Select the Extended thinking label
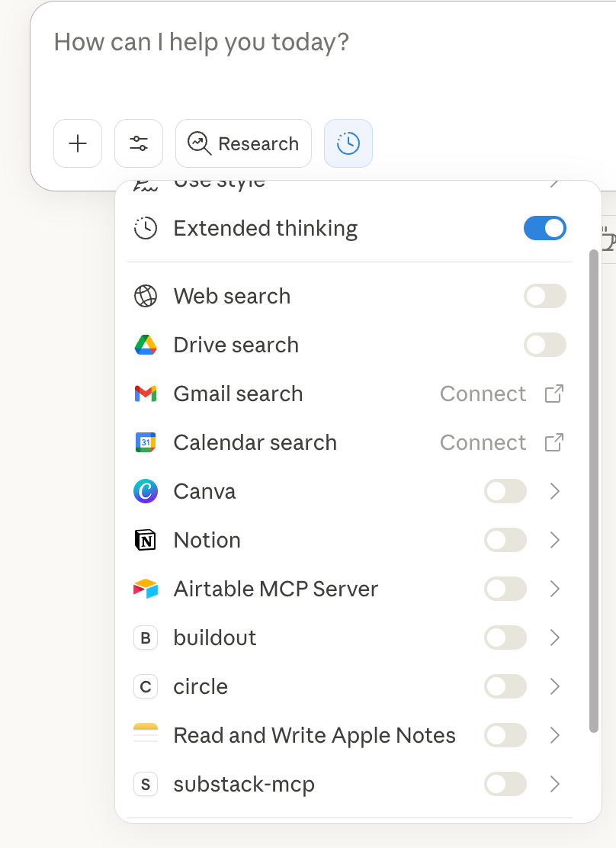 (265, 229)
